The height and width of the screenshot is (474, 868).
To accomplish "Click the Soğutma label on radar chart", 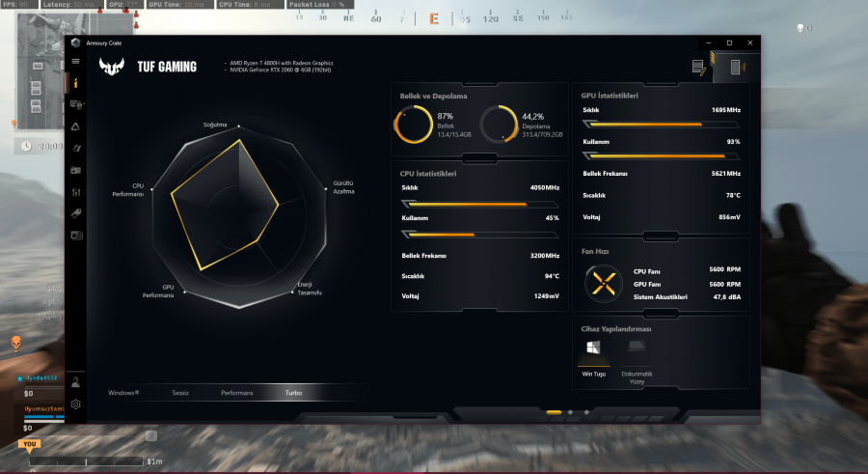I will 215,125.
